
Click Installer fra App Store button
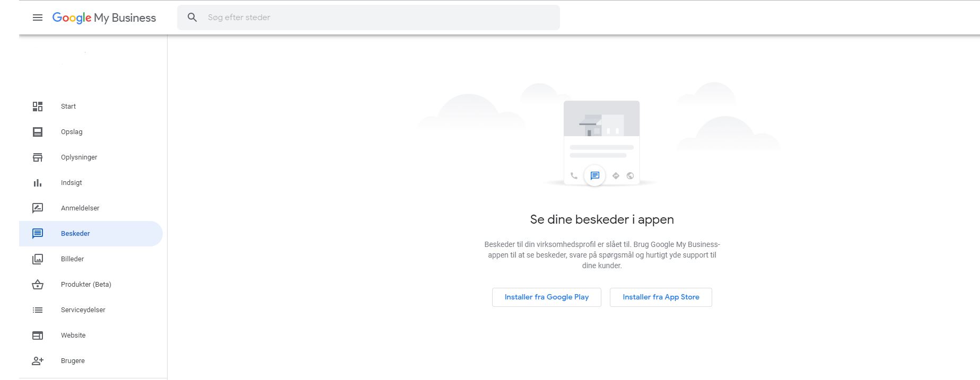click(661, 297)
